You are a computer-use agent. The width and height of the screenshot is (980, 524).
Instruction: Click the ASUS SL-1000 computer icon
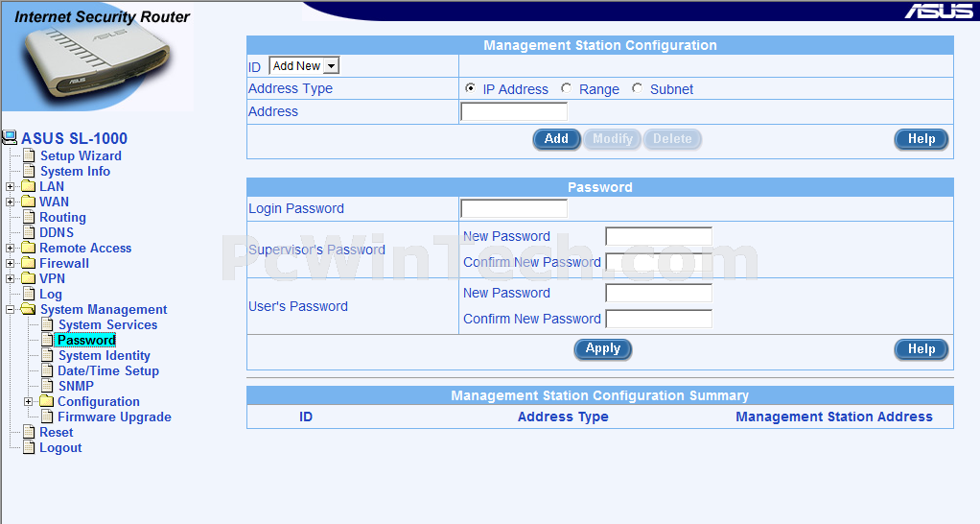[10, 137]
